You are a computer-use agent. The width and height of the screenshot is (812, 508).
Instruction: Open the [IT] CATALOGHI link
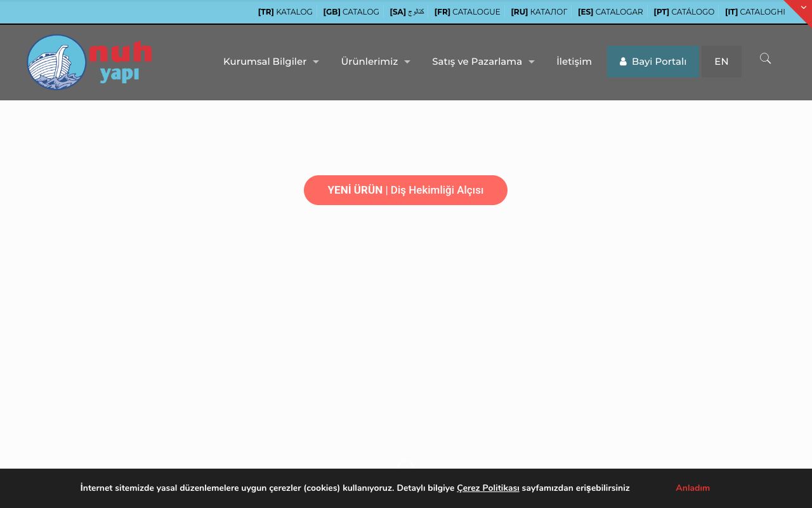coord(755,12)
